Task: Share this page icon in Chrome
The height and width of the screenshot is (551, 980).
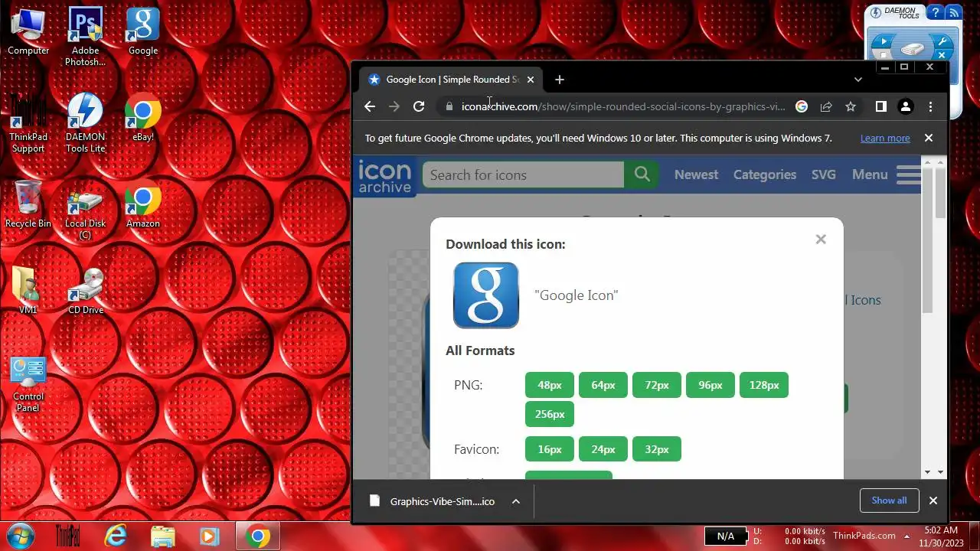Action: pos(826,106)
